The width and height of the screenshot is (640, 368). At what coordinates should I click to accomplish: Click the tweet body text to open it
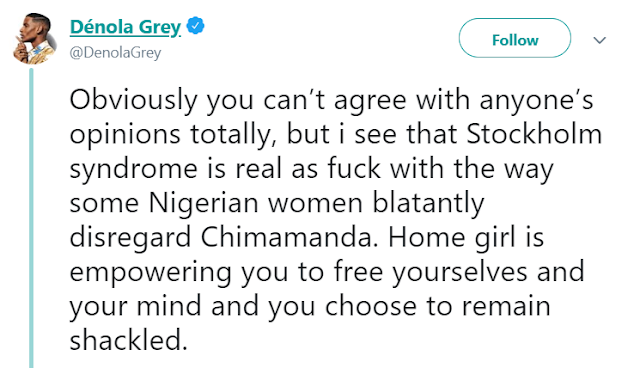coord(335,220)
